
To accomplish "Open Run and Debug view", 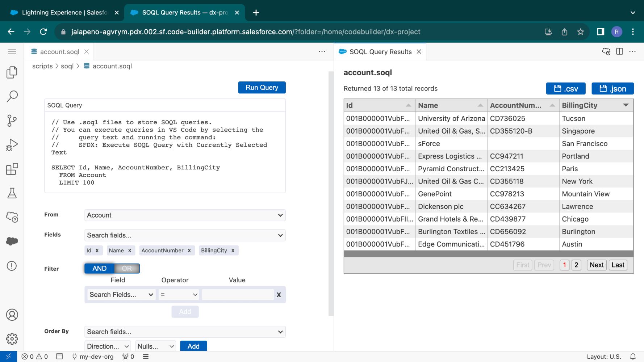I will coord(12,145).
